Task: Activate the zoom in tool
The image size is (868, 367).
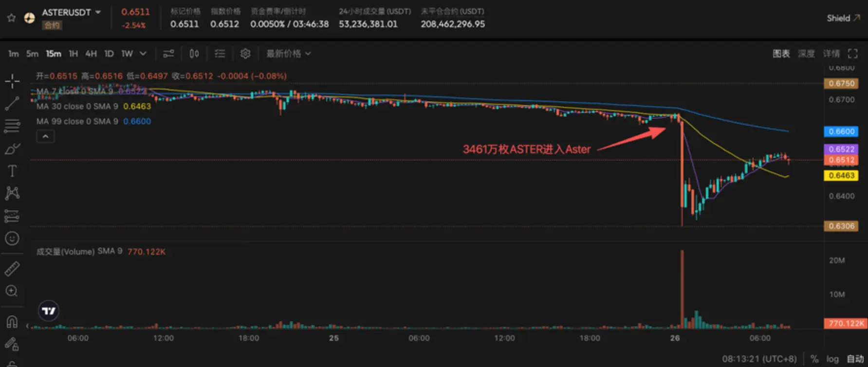Action: pos(12,291)
